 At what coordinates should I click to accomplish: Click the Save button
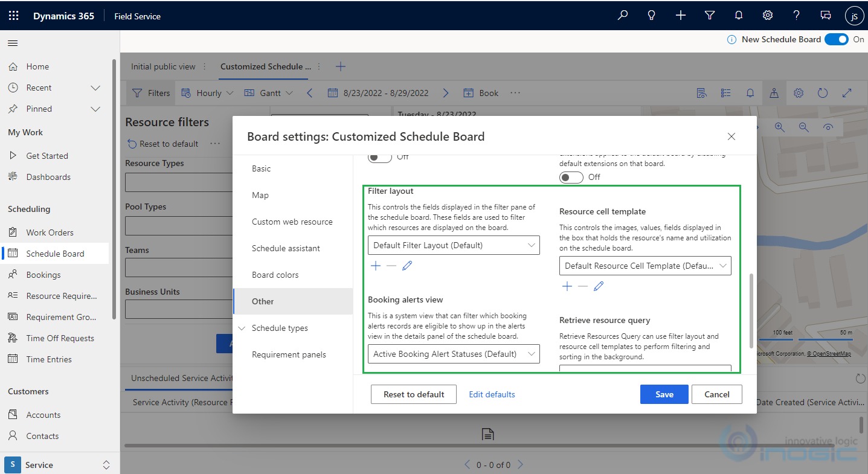664,394
